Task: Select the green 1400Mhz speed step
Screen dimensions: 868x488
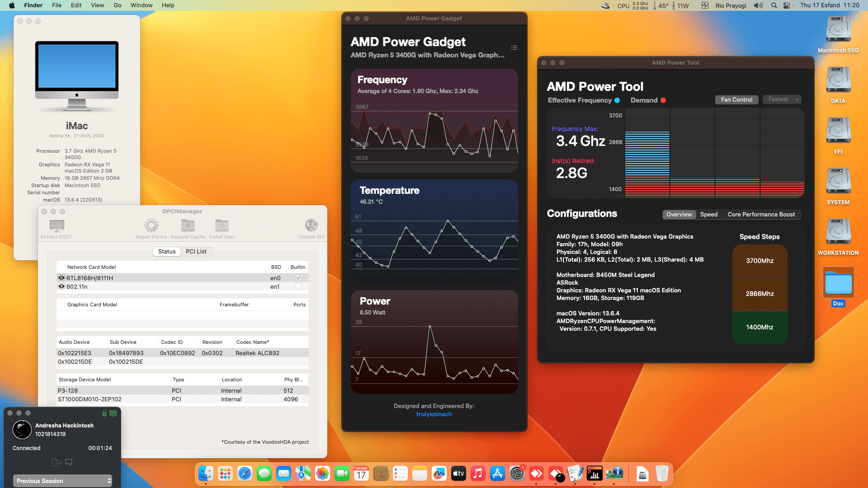Action: click(x=759, y=327)
